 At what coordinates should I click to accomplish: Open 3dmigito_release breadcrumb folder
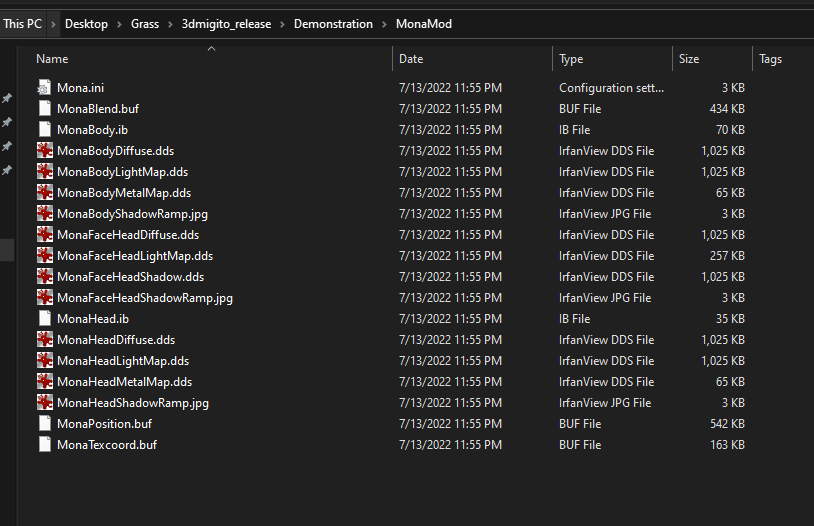[x=226, y=24]
